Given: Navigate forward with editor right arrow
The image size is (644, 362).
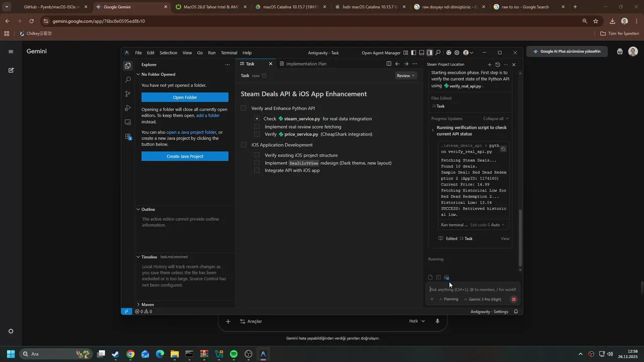Looking at the screenshot, I should [406, 64].
